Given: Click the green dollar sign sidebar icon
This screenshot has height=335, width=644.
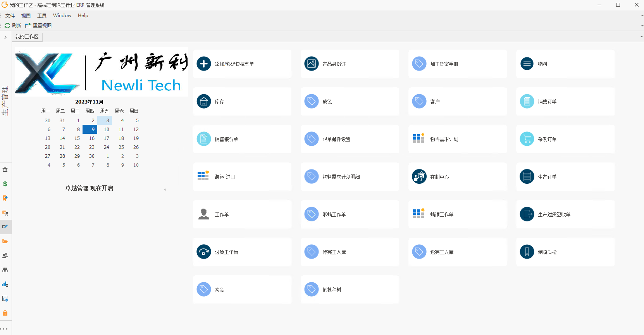Looking at the screenshot, I should (x=5, y=184).
